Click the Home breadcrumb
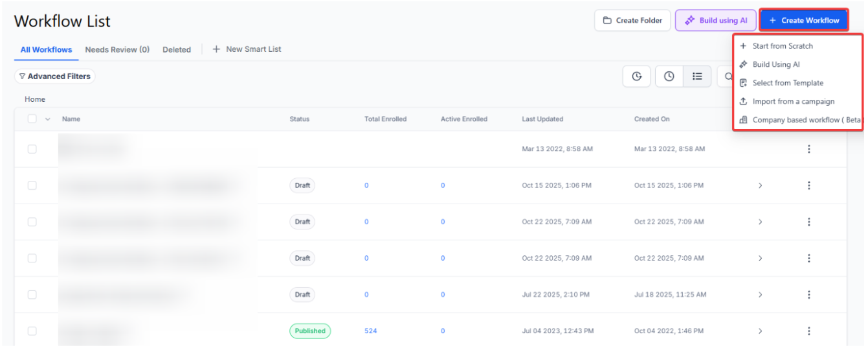Image resolution: width=868 pixels, height=350 pixels. coord(35,99)
